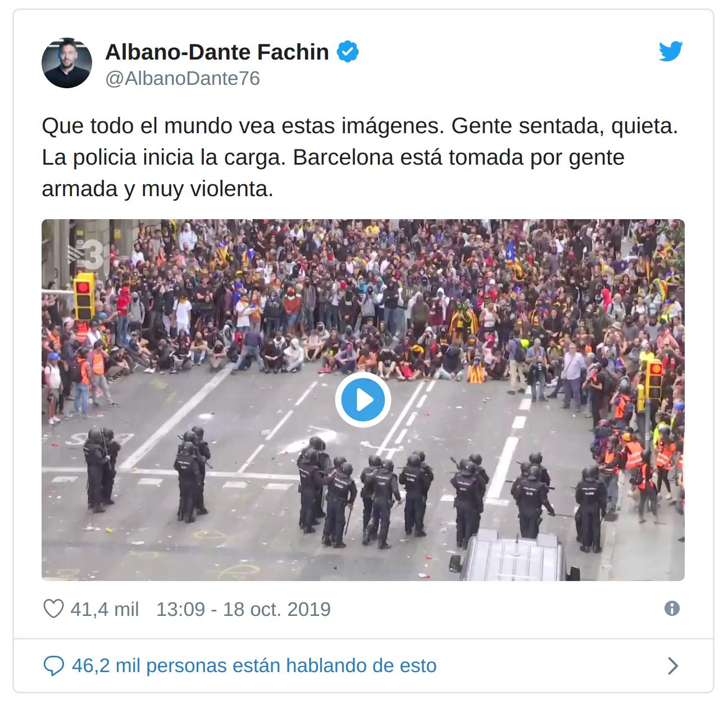Click the tweet text about Barcelona
The width and height of the screenshot is (728, 703).
360,157
